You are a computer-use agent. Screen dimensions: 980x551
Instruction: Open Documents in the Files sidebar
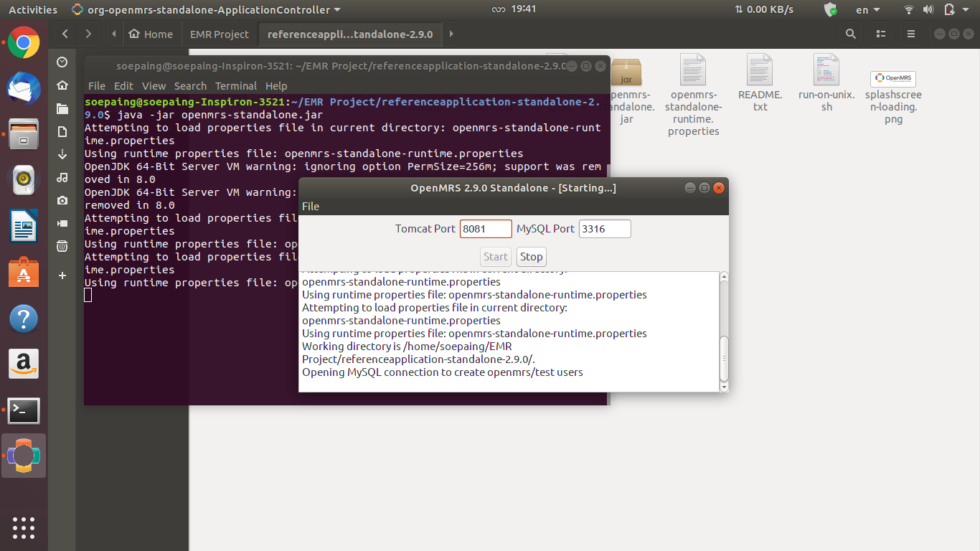click(x=62, y=131)
